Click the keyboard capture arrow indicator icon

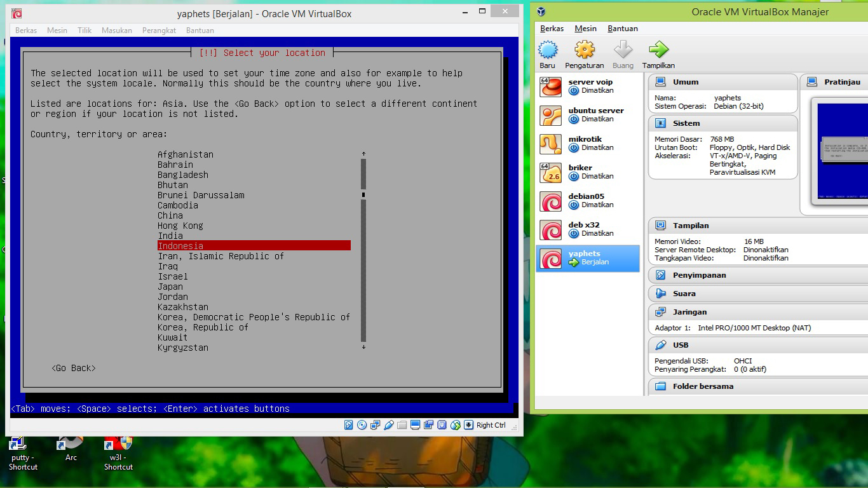pyautogui.click(x=469, y=425)
